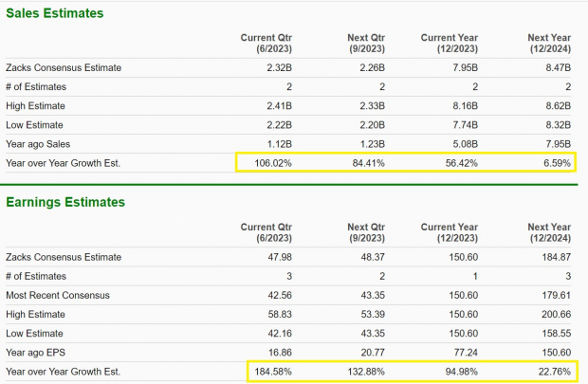Viewport: 588px width, 384px height.
Task: Click Sales Next Year (12/2024) column header
Action: [550, 44]
